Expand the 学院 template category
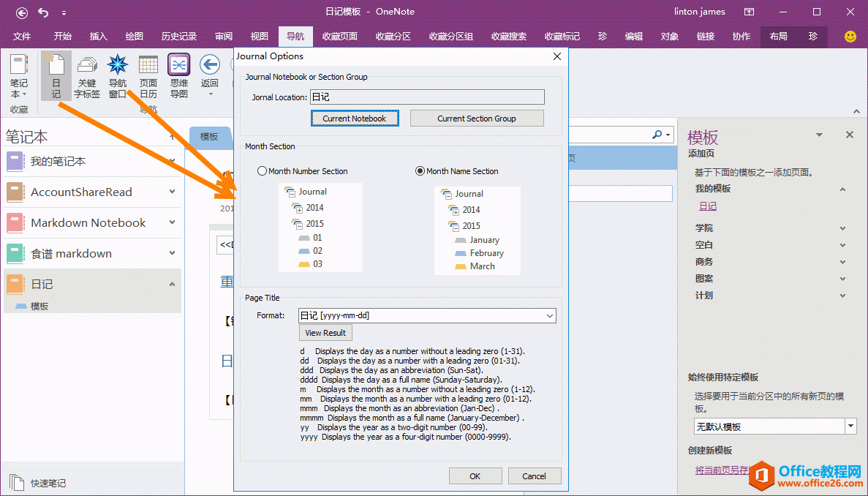The height and width of the screenshot is (496, 868). click(x=842, y=228)
